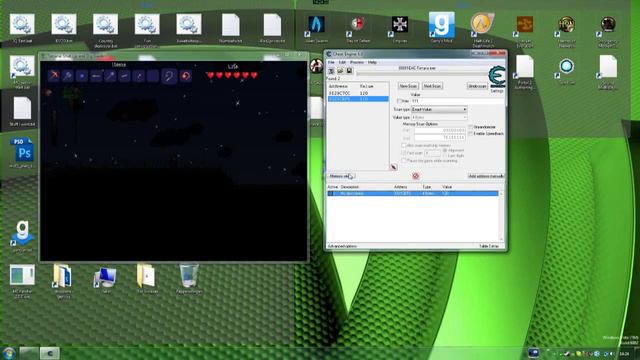The image size is (640, 360).
Task: Open Cheat Engine Settings logo
Action: point(497,77)
